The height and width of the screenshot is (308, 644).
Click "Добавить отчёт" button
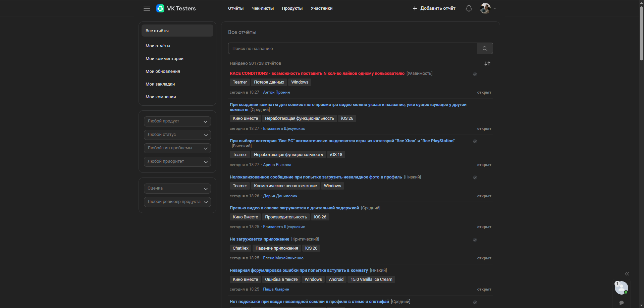pos(434,8)
